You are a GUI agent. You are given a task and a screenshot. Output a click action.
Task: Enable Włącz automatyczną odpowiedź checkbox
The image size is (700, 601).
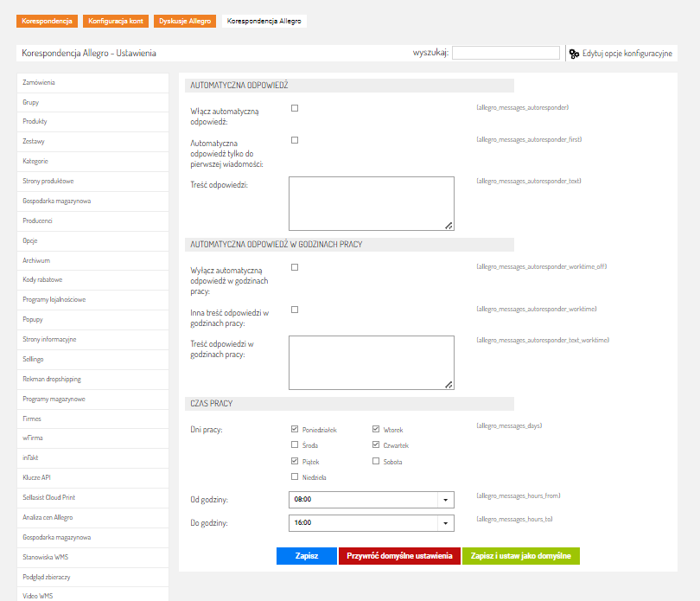(x=295, y=108)
